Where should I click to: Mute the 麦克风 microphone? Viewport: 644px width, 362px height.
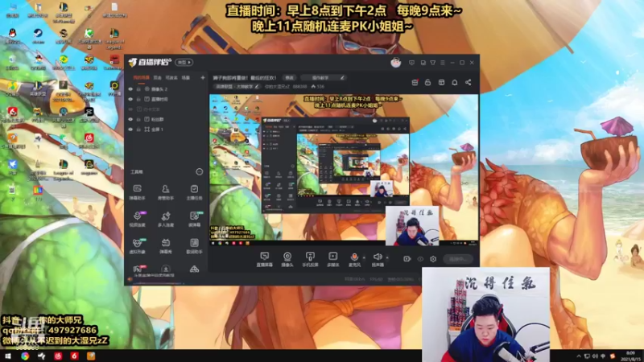[x=354, y=259]
